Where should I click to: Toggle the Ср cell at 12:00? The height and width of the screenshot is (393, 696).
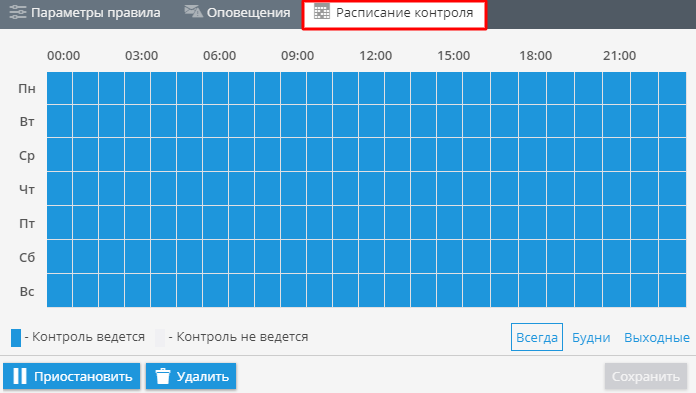(x=372, y=155)
